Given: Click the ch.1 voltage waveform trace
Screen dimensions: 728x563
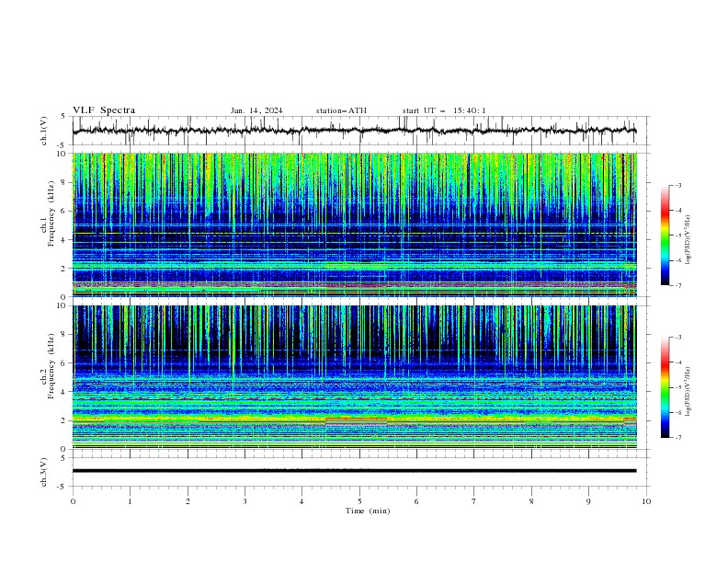Looking at the screenshot, I should [354, 131].
